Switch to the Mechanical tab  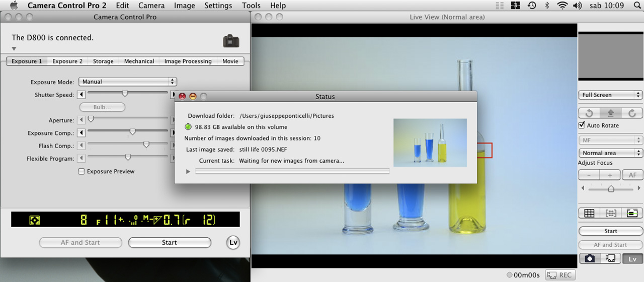click(x=139, y=61)
